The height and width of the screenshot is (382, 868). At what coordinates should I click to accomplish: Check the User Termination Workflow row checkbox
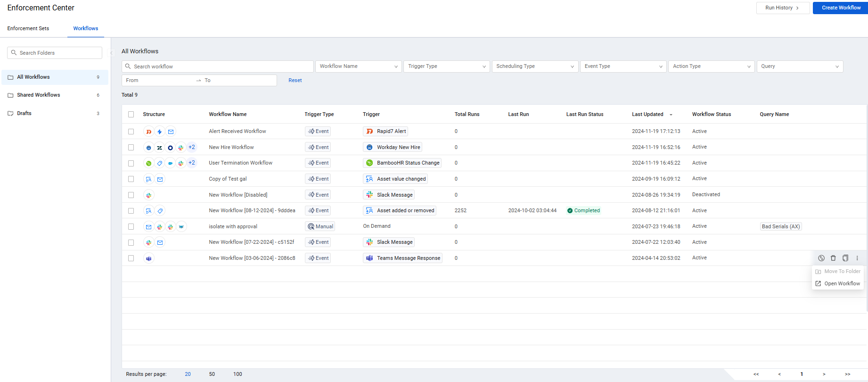[x=131, y=163]
